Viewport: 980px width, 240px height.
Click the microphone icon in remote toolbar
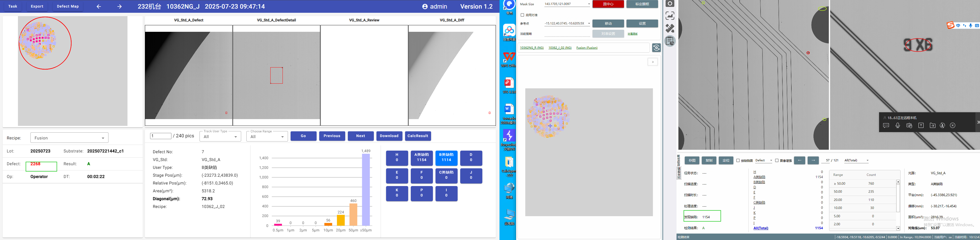click(x=898, y=125)
